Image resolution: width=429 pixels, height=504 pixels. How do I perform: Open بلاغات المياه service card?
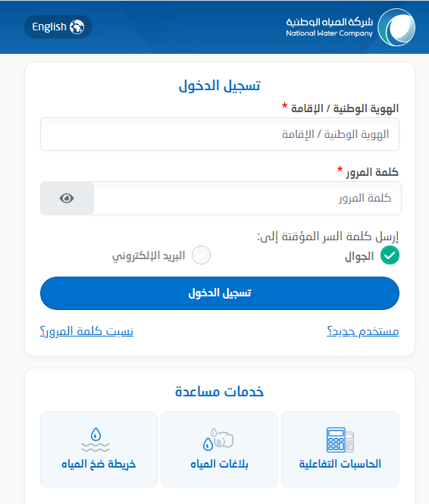click(220, 449)
